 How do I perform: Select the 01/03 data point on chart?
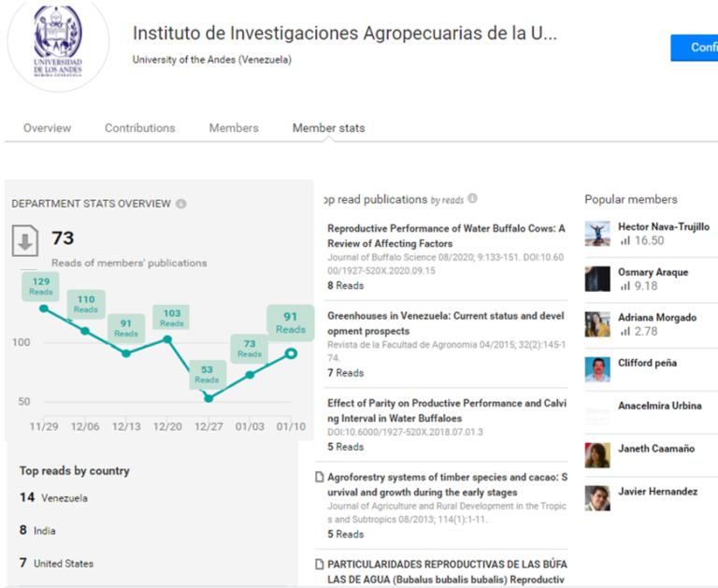tap(250, 375)
